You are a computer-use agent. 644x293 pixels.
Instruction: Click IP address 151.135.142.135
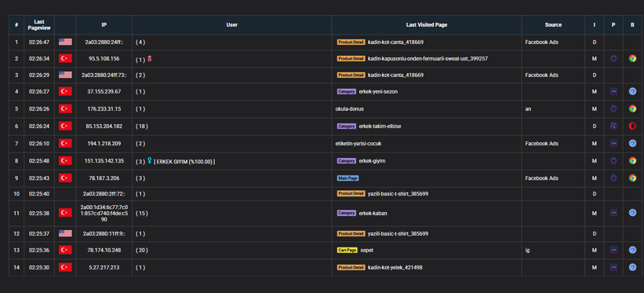point(104,161)
